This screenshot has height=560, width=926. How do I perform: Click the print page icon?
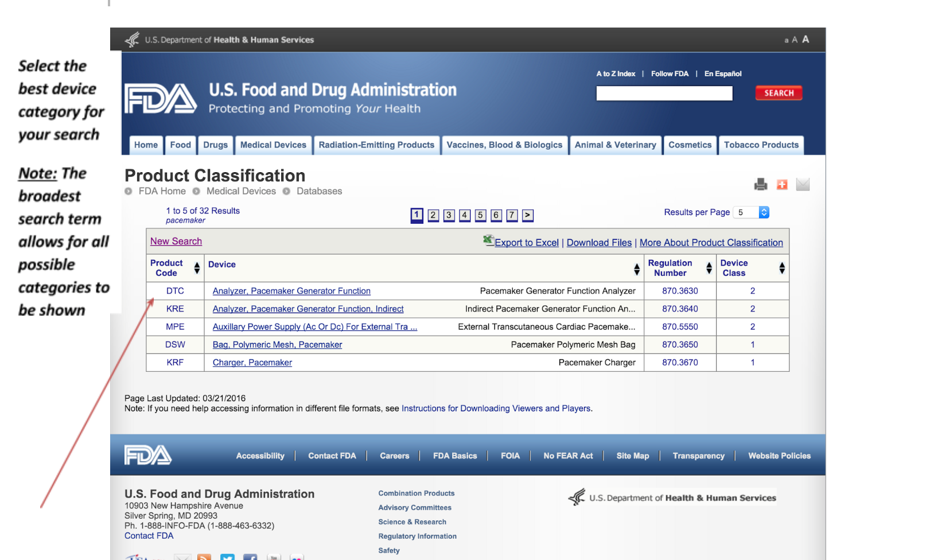tap(761, 184)
